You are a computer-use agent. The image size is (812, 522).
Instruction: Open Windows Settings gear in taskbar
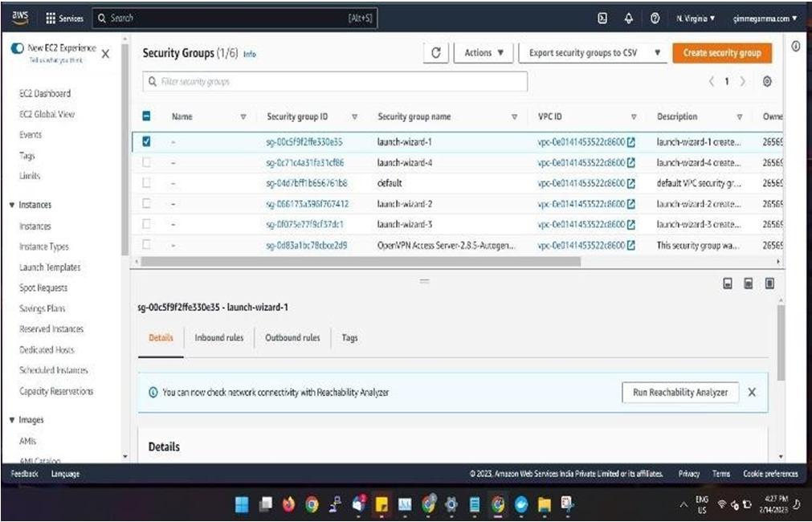(451, 504)
